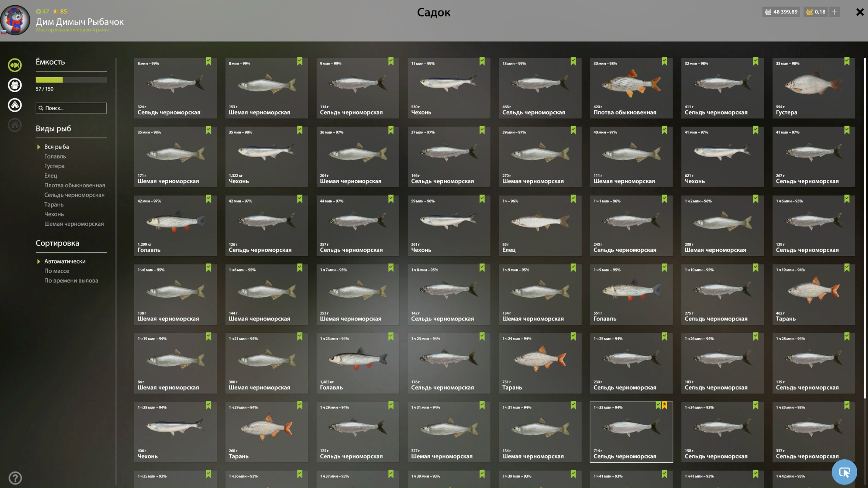This screenshot has width=868, height=488.
Task: Select Вся рыба filter
Action: click(x=57, y=147)
